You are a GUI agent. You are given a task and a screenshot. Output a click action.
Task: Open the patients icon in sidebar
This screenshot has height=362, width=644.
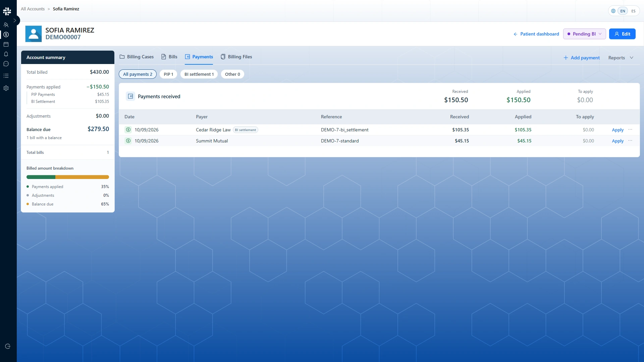(6, 25)
